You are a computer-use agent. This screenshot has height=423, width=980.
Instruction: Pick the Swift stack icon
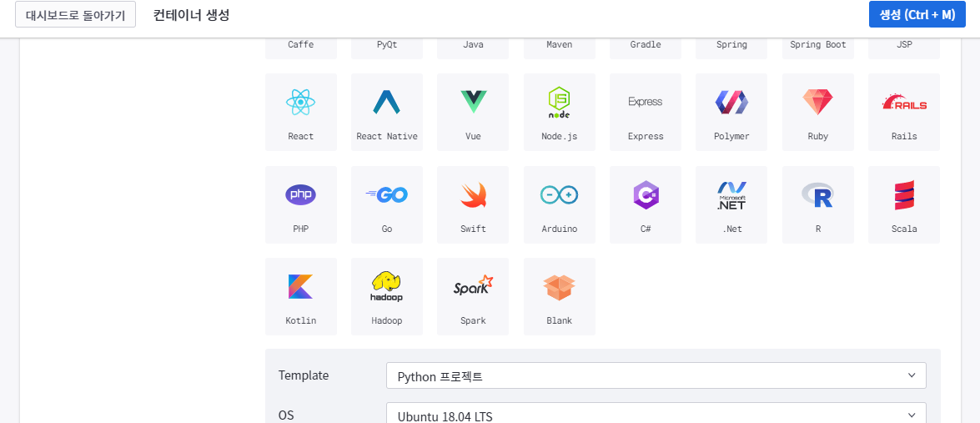pos(473,195)
